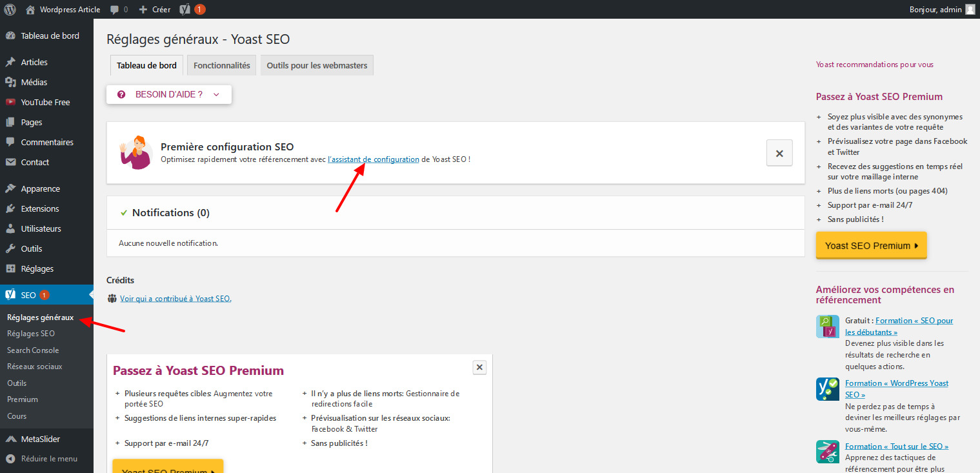The width and height of the screenshot is (980, 473).
Task: Expand the BESOIN D'AIDE chevron
Action: pyautogui.click(x=216, y=94)
